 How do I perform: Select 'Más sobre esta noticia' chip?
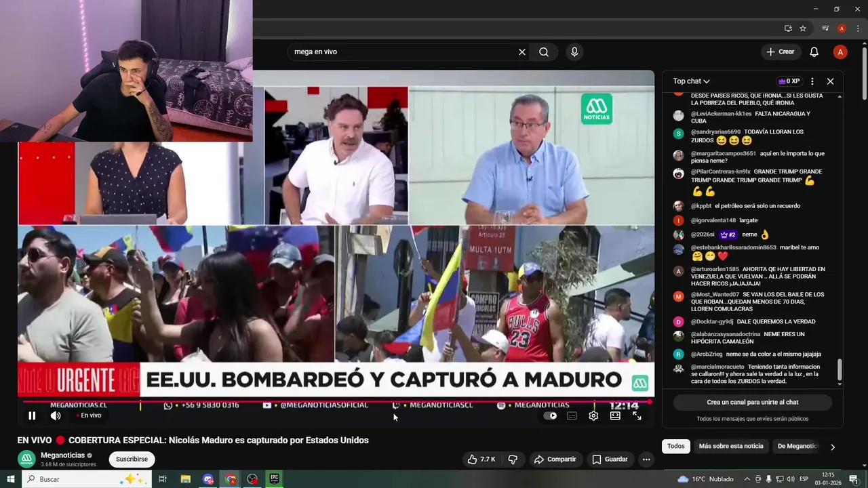[x=731, y=446]
